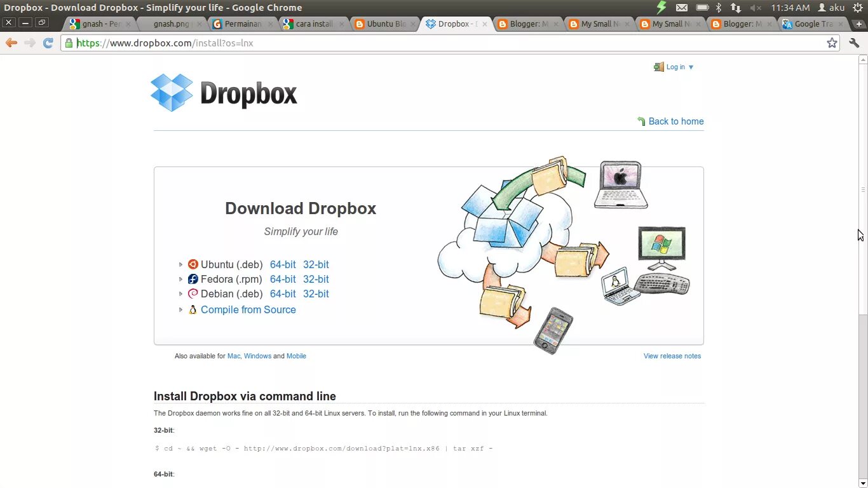Expand the Debian (.deb) row arrow

180,294
